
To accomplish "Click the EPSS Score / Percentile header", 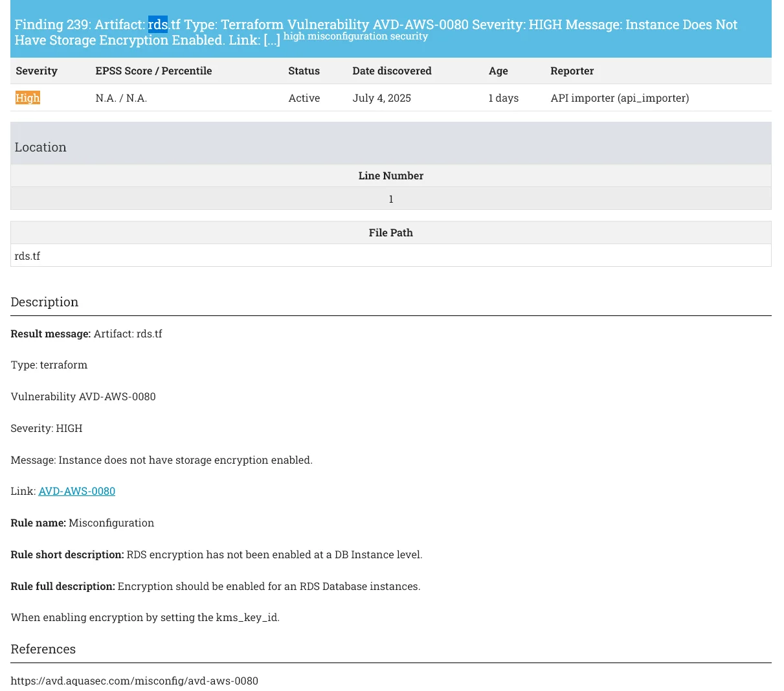I will click(x=153, y=71).
